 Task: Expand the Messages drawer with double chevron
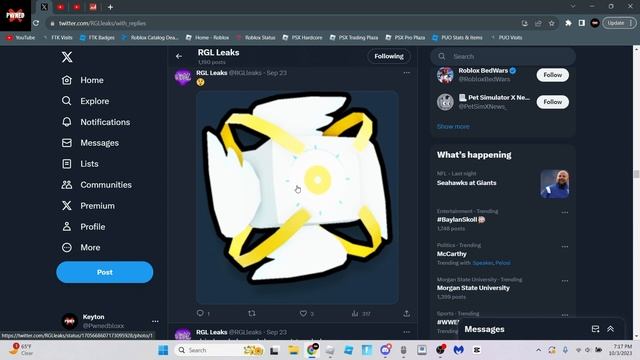611,329
